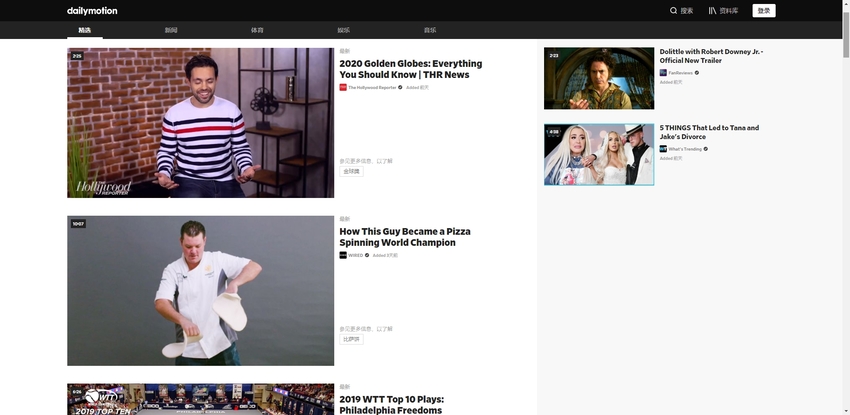Viewport: 850px width, 415px height.
Task: Click the What's Trending channel avatar
Action: pos(663,149)
